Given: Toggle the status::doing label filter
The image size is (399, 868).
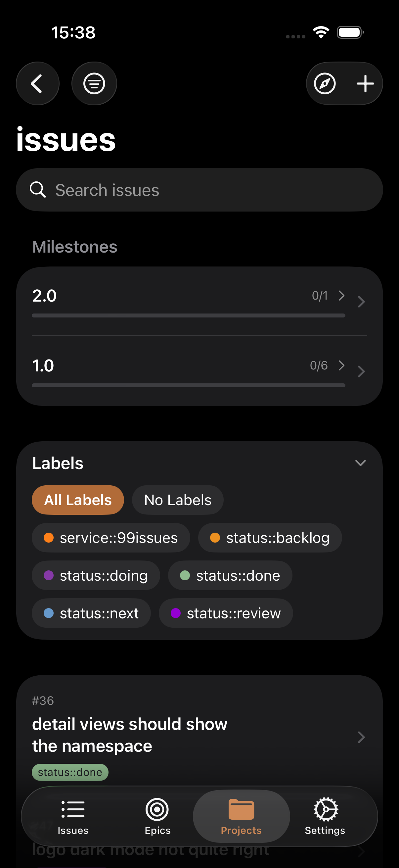Looking at the screenshot, I should [96, 575].
